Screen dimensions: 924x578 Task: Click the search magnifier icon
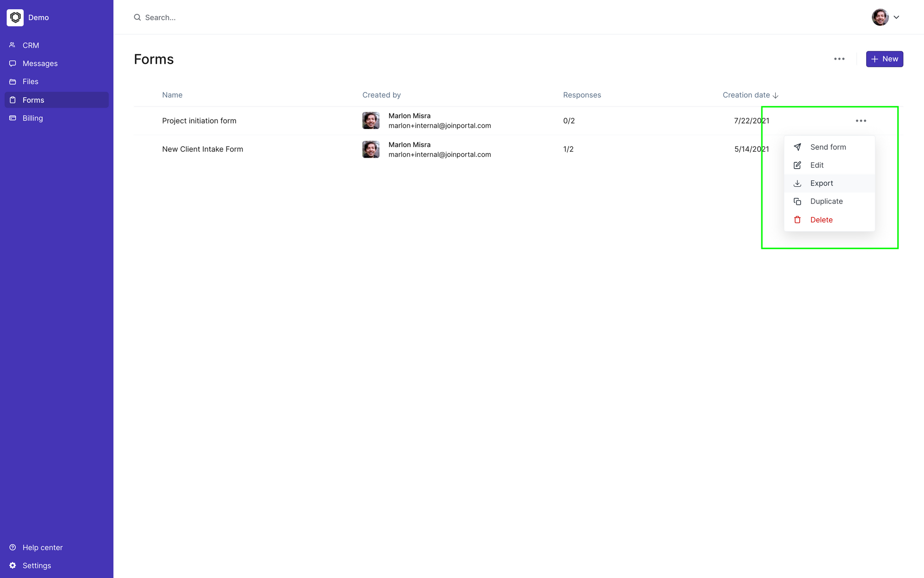137,18
